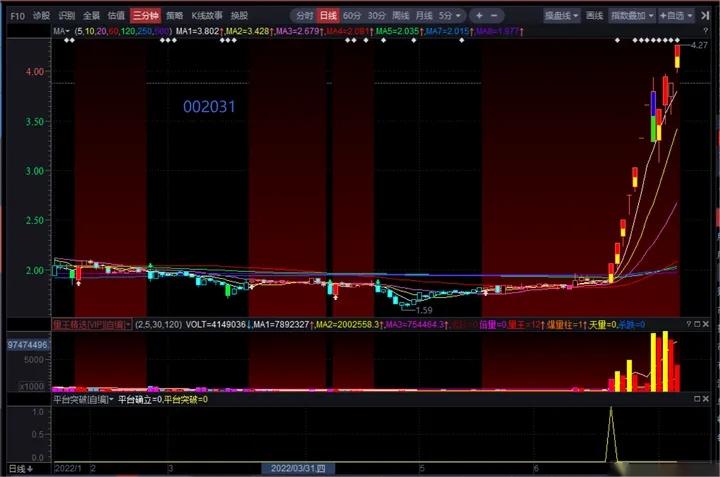This screenshot has height=477, width=720.
Task: Select the 日线 daily chart tab
Action: (x=328, y=16)
